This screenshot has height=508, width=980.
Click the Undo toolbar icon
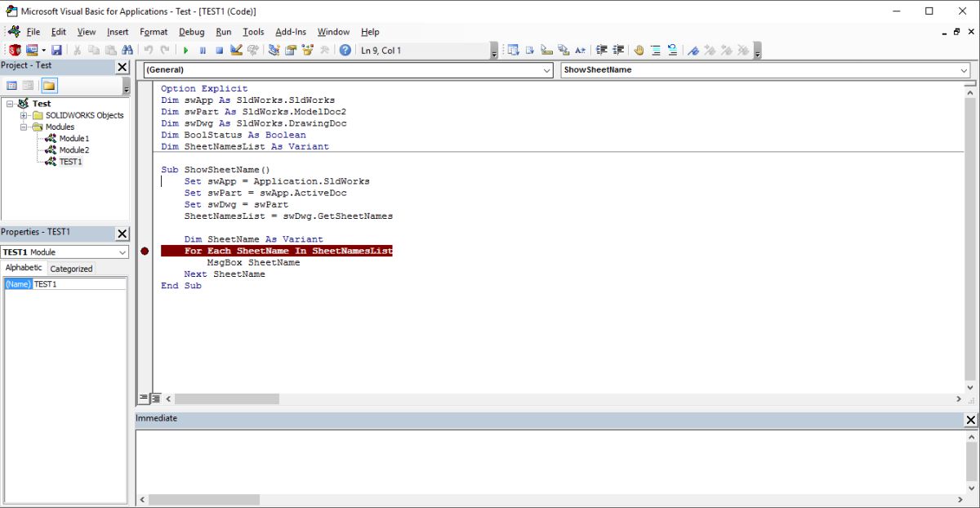(x=149, y=51)
